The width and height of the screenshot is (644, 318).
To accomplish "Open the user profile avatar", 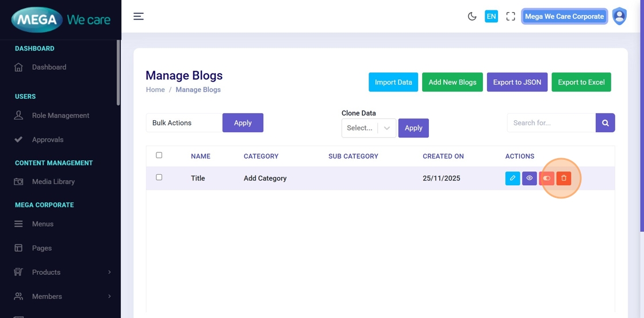I will click(x=619, y=16).
